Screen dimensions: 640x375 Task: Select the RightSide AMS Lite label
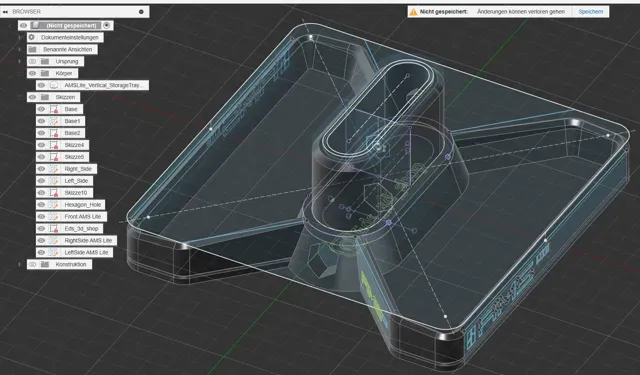click(x=88, y=240)
